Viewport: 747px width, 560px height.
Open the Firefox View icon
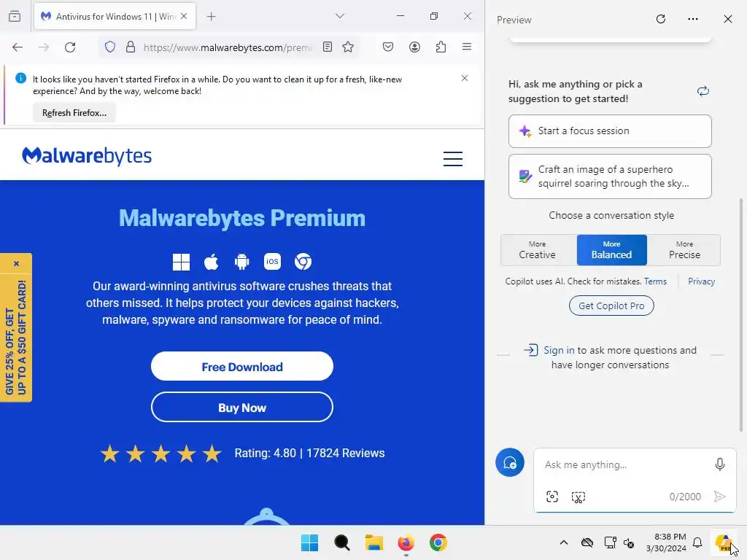click(15, 16)
